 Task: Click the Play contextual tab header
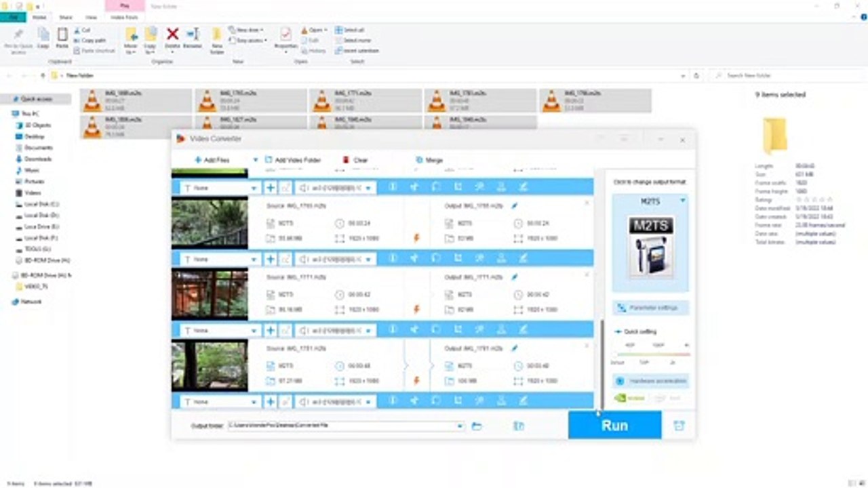tap(124, 5)
